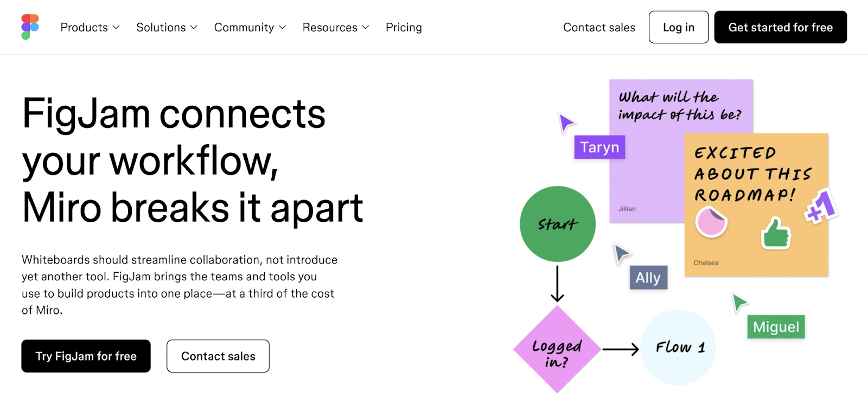868x418 pixels.
Task: Click Get started for free
Action: [x=780, y=27]
